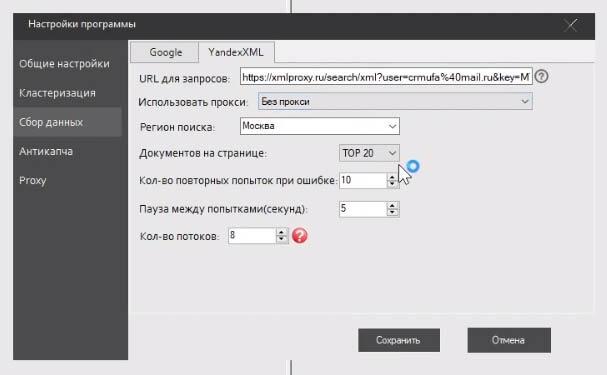Switch to the Google tab
The image size is (607, 375).
tap(165, 52)
